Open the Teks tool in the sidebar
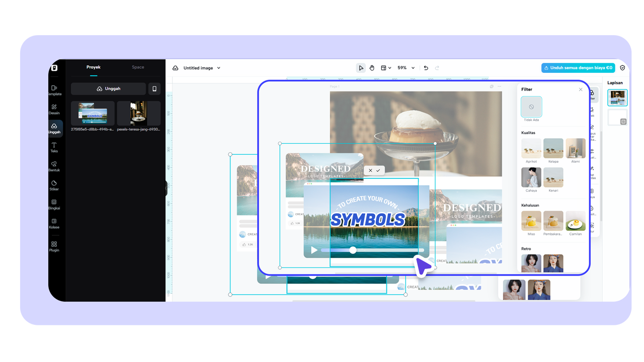 tap(54, 147)
